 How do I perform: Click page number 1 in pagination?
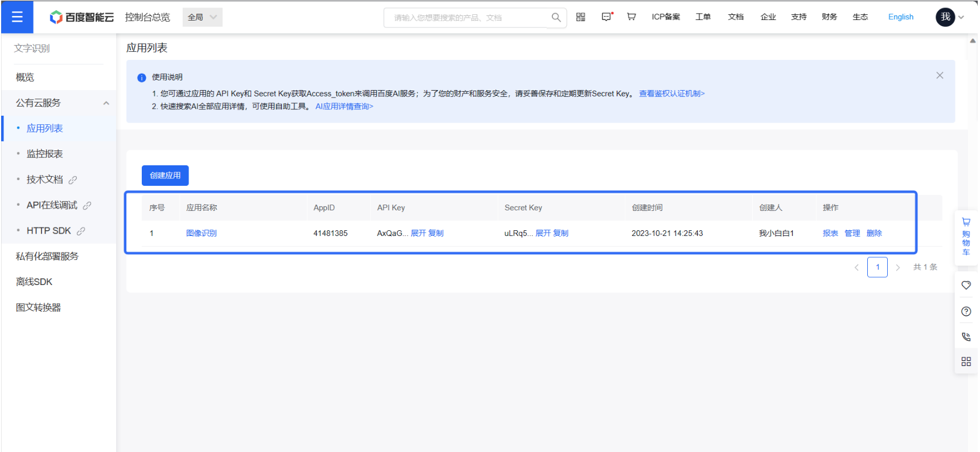click(878, 267)
